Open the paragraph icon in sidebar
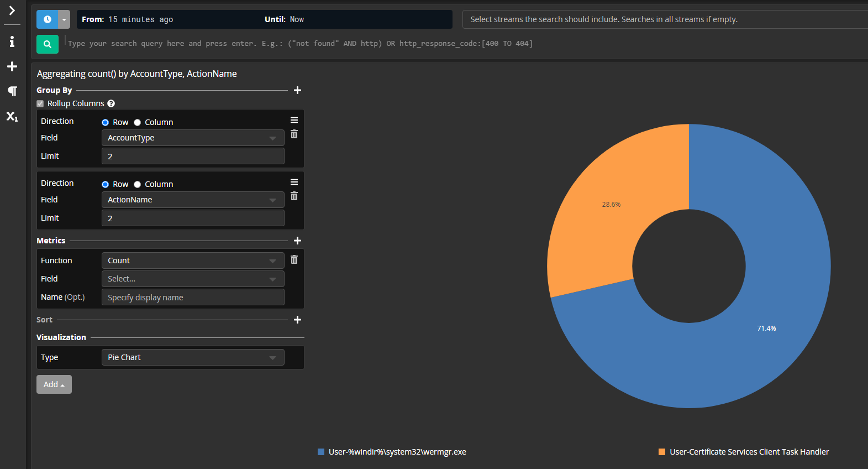This screenshot has width=868, height=469. [x=12, y=91]
